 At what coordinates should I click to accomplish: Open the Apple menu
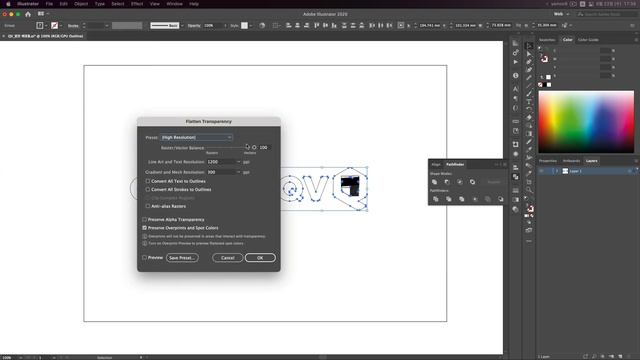click(x=8, y=4)
